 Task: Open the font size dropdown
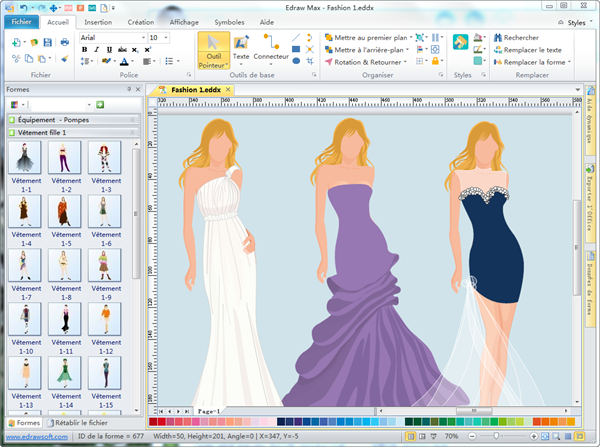point(166,38)
